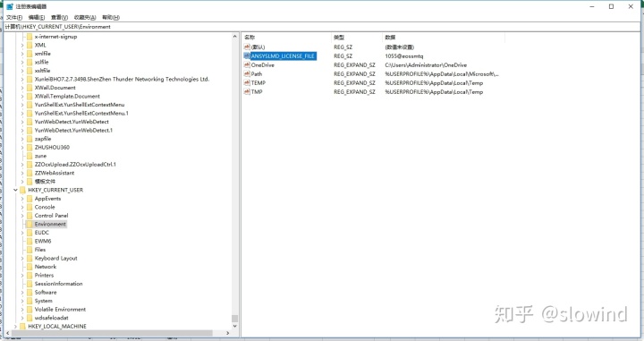644x341 pixels.
Task: Select the ZZOcxUpload.ZZOcxUploadCtrl.1 key
Action: (x=75, y=165)
